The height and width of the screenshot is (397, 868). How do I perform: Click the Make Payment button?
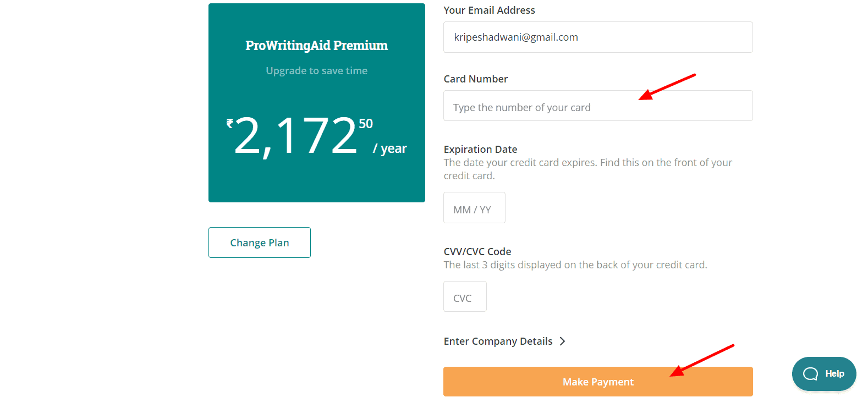tap(598, 382)
